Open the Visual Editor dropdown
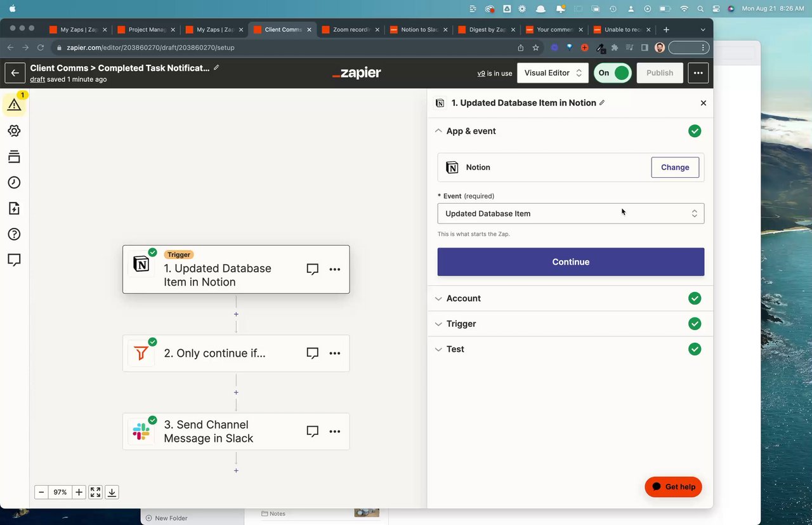The height and width of the screenshot is (525, 812). [x=553, y=73]
